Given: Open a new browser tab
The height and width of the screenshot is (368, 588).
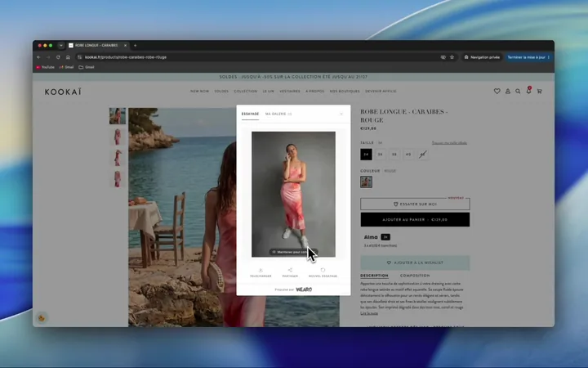Looking at the screenshot, I should 135,46.
